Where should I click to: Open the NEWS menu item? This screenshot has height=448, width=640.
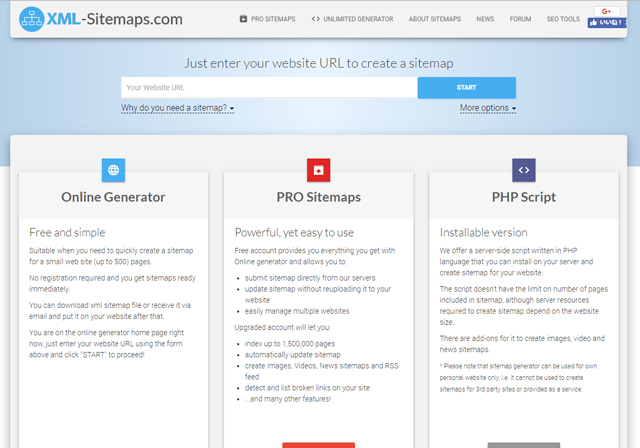(x=485, y=19)
